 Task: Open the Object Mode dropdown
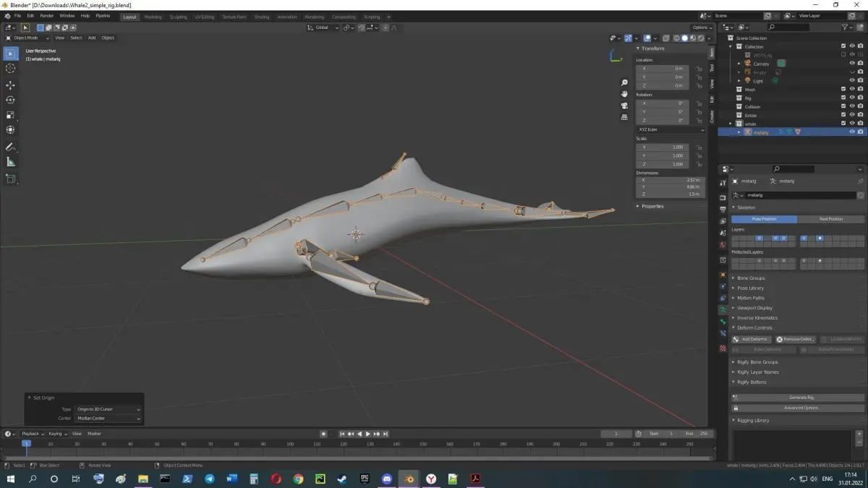27,38
